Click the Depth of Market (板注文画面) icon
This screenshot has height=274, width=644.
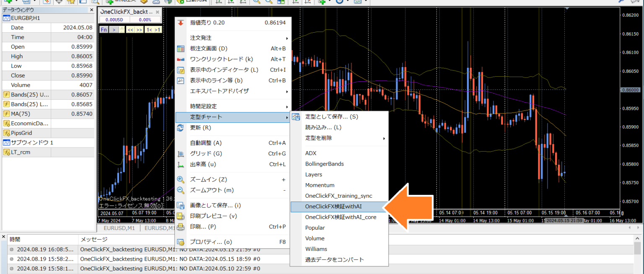click(x=181, y=49)
